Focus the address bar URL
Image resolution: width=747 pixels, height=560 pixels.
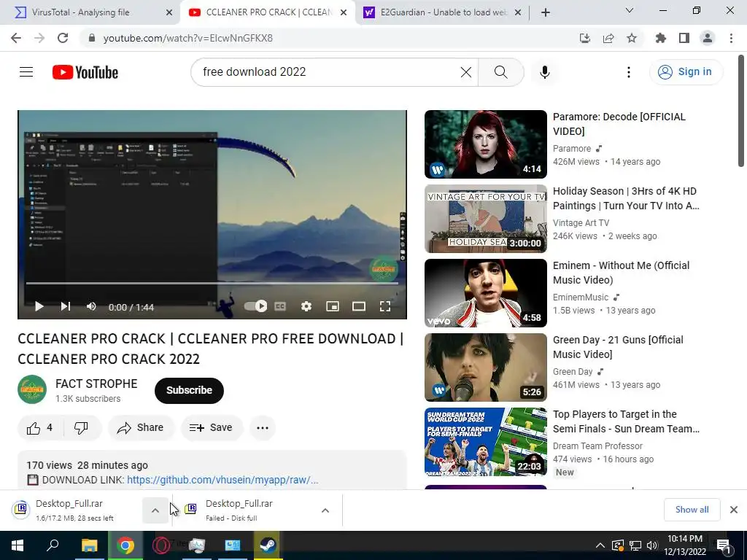click(188, 38)
